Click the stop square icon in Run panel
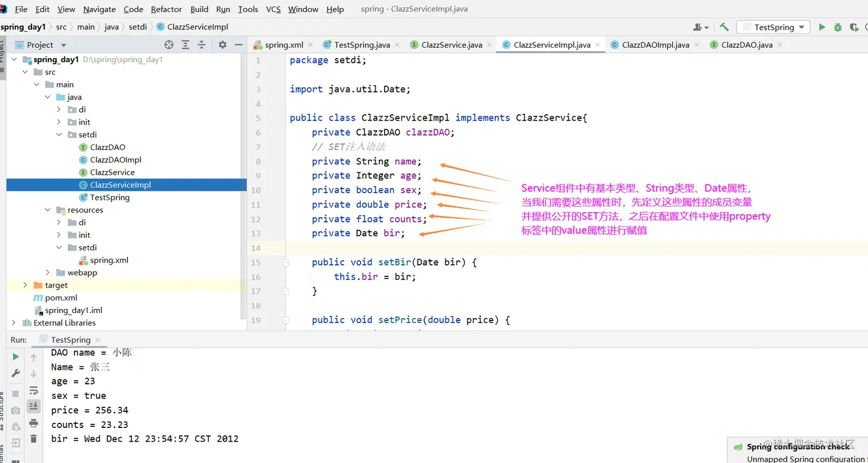The image size is (868, 463). point(15,393)
